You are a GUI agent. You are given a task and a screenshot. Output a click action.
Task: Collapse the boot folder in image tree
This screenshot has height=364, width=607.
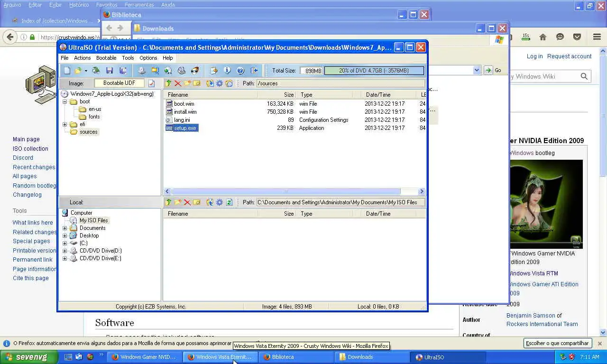pos(65,101)
